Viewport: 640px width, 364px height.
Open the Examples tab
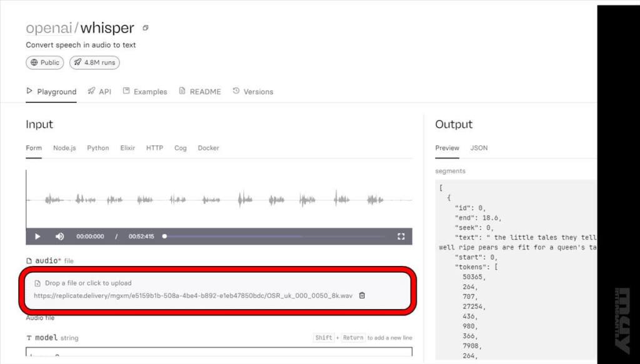pyautogui.click(x=145, y=92)
